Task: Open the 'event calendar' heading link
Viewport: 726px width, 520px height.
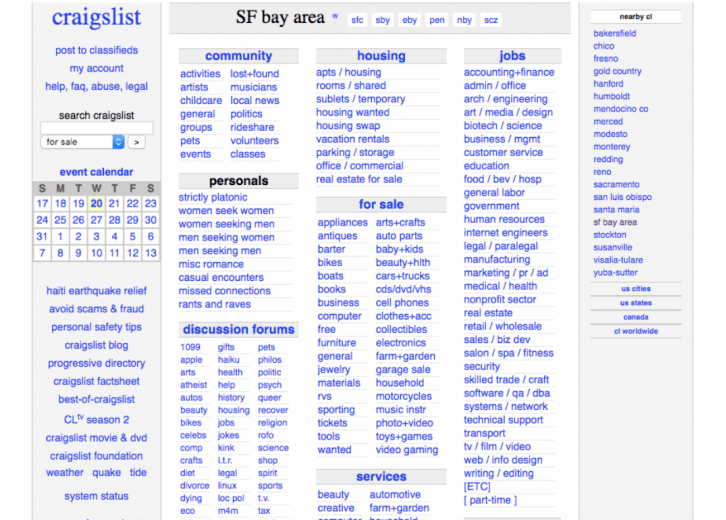Action: (96, 172)
